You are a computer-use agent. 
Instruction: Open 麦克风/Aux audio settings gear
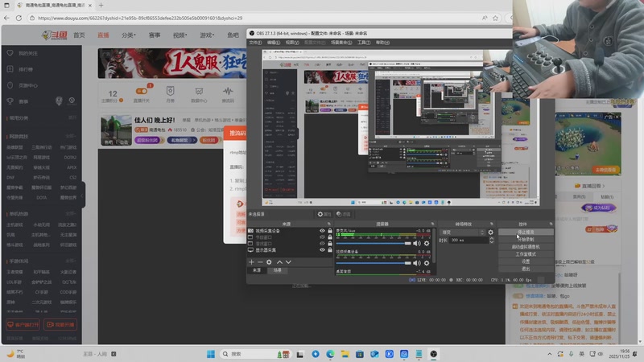pos(427,244)
